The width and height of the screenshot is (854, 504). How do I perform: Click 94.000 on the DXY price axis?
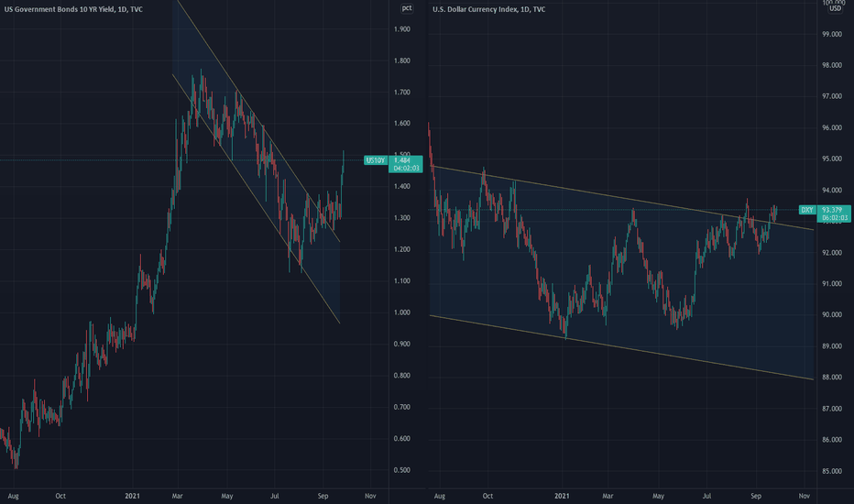(832, 191)
